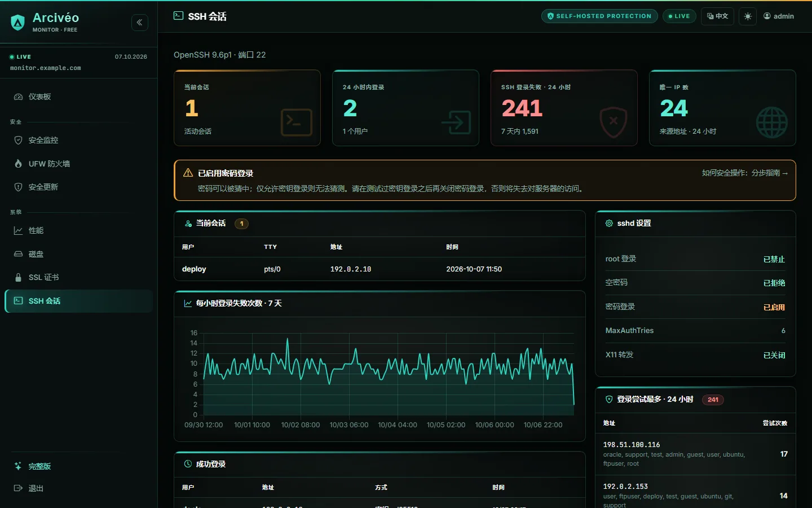Viewport: 812px width, 508px height.
Task: Open the UFW 防火墙 page
Action: (x=78, y=164)
